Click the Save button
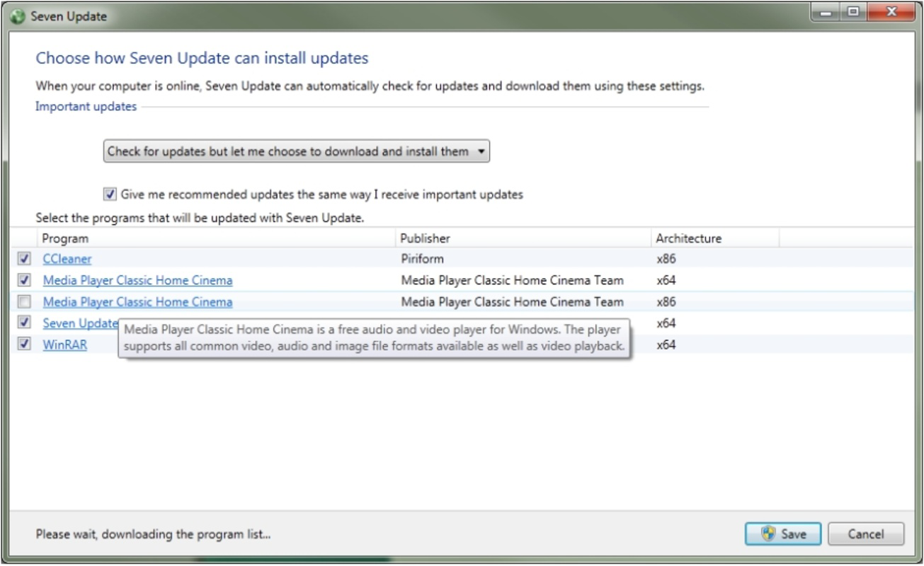This screenshot has width=924, height=566. 782,534
